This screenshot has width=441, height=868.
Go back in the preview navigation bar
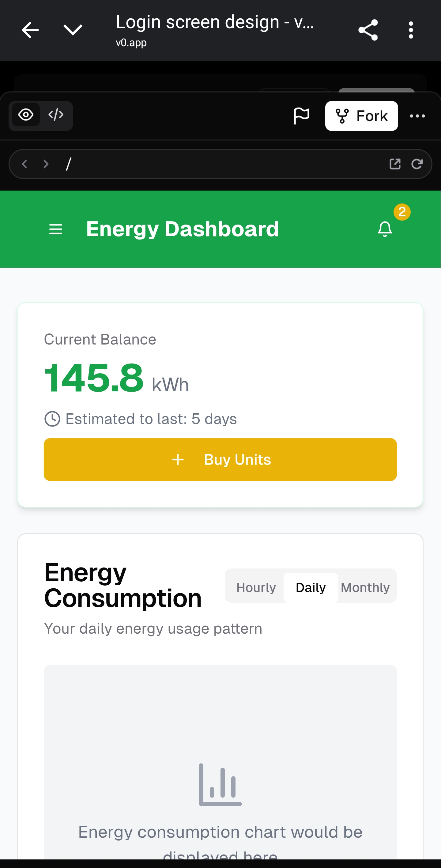(x=24, y=164)
